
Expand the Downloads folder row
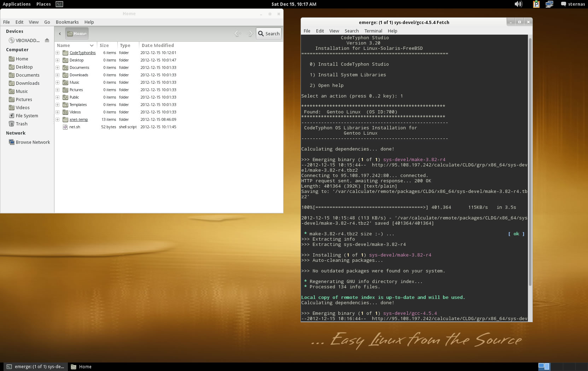pos(57,75)
